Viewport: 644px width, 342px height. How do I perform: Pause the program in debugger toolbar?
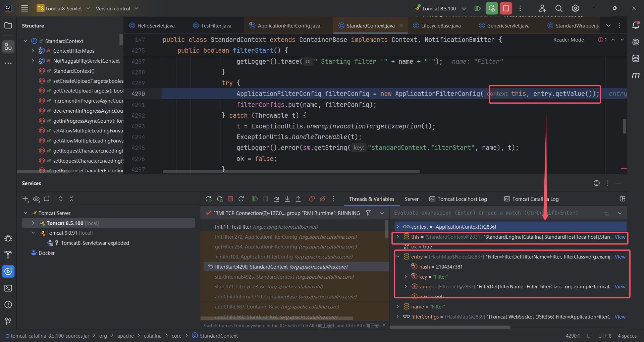pyautogui.click(x=266, y=199)
